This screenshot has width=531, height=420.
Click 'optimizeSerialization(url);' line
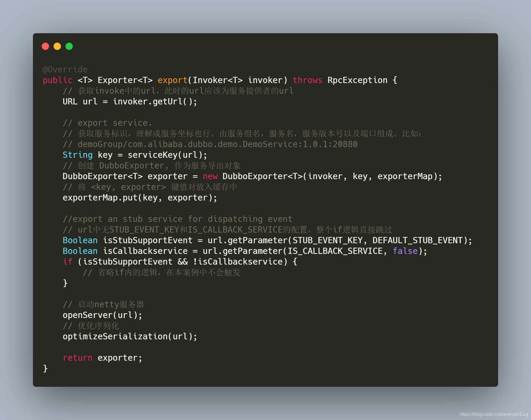click(130, 336)
